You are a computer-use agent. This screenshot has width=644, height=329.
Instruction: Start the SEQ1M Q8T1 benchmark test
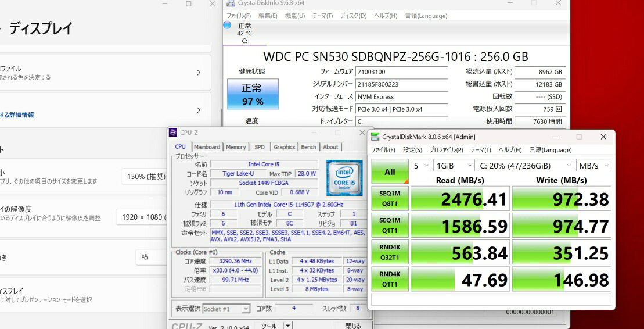390,199
